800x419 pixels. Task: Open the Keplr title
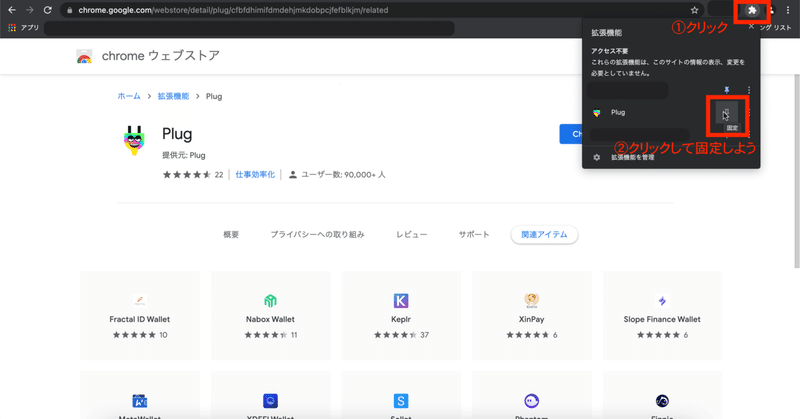[x=401, y=319]
